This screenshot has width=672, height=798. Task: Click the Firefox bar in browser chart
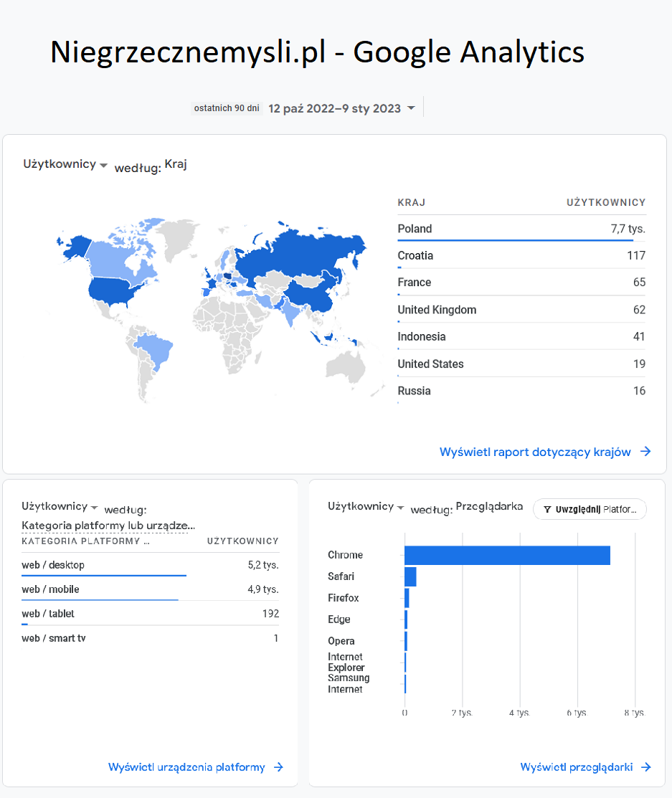(x=407, y=598)
